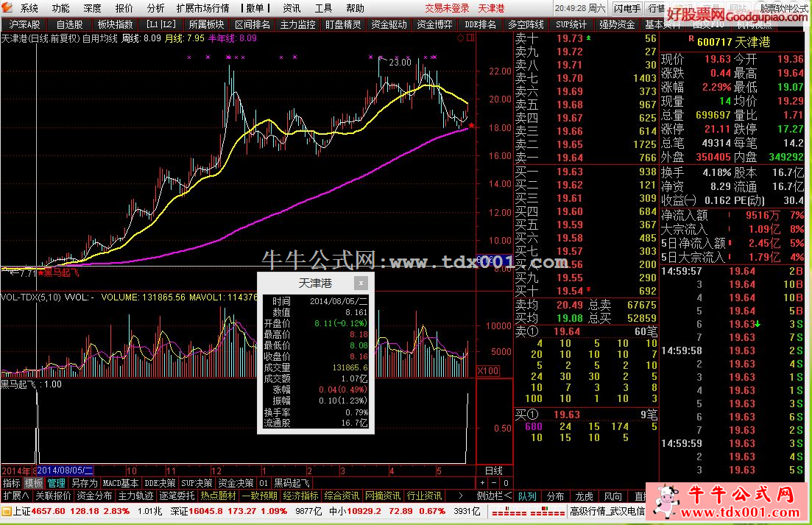The image size is (812, 525).
Task: Open the 深度 menu
Action: 92,8
